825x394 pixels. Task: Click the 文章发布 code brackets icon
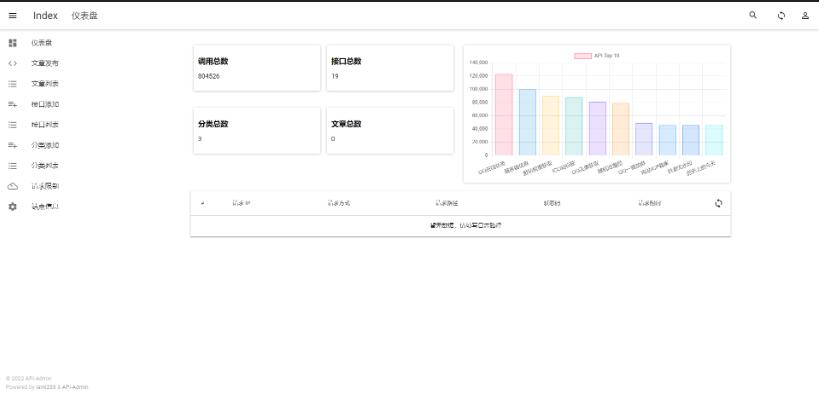pos(13,64)
